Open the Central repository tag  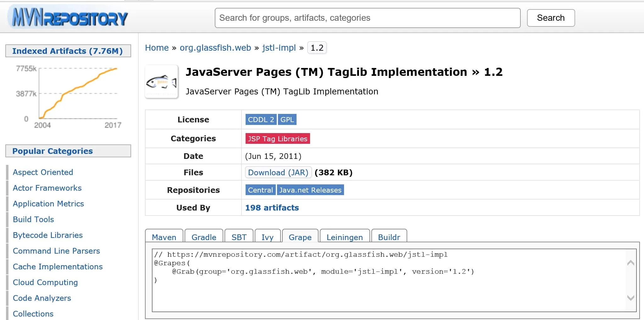point(260,190)
